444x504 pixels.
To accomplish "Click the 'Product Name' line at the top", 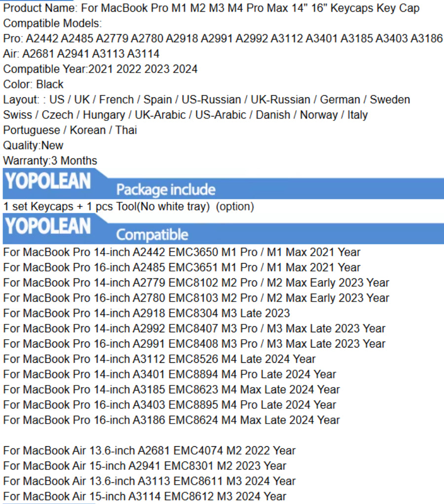I will pos(211,8).
